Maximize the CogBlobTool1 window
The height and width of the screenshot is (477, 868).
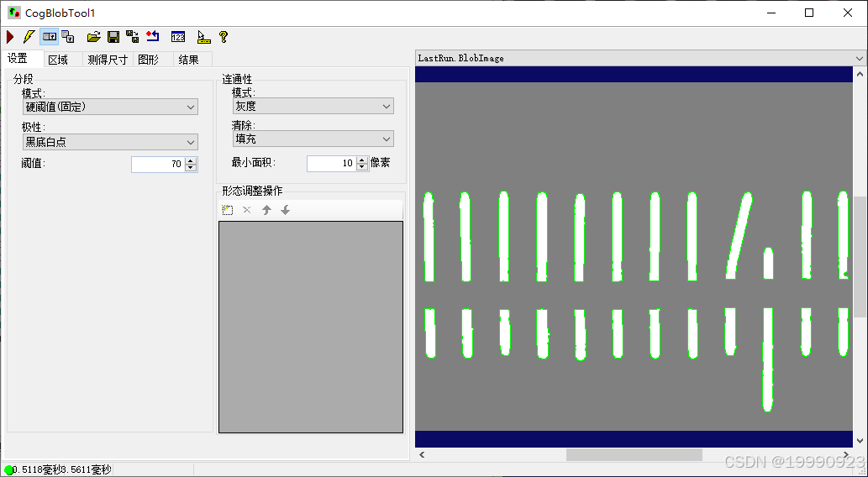click(x=809, y=13)
